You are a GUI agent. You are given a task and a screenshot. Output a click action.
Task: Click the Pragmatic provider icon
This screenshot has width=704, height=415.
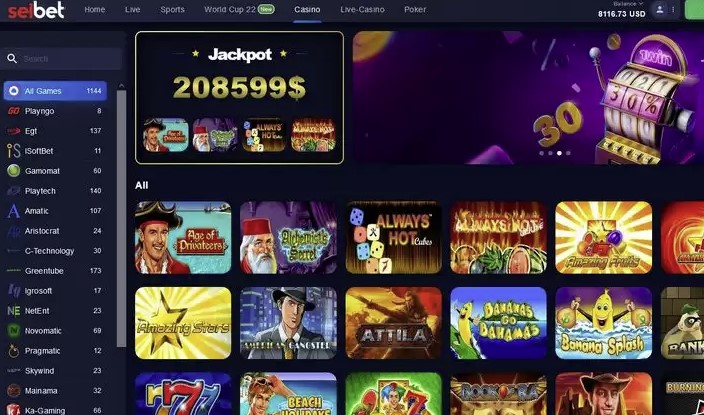pos(13,351)
